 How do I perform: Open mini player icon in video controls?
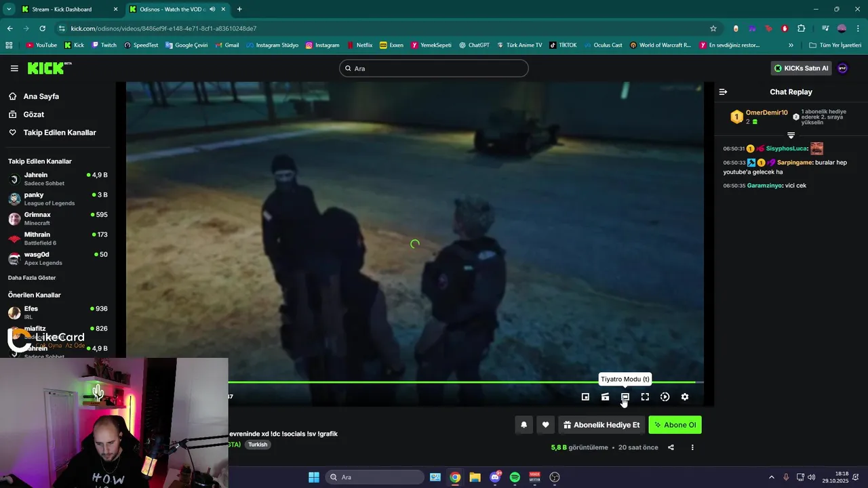click(x=585, y=397)
